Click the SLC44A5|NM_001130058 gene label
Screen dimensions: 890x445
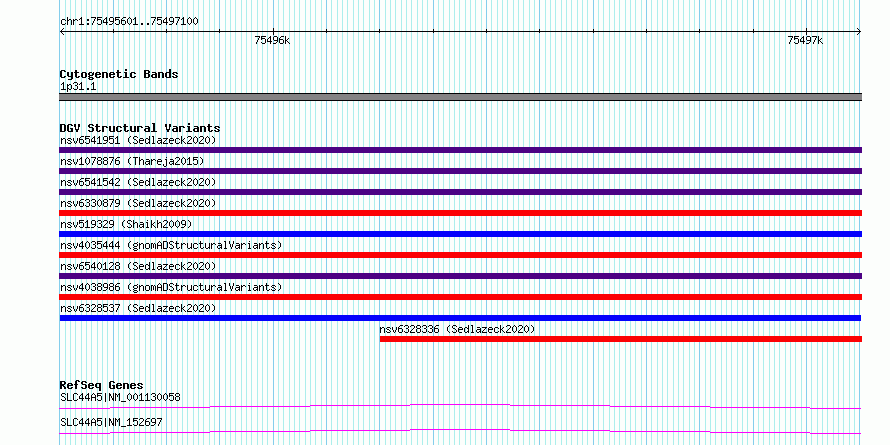click(120, 397)
